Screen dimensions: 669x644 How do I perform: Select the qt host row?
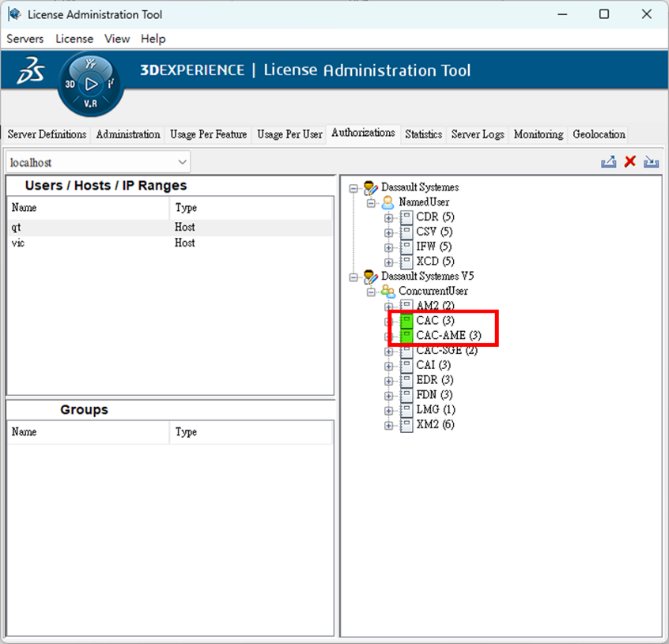[170, 228]
